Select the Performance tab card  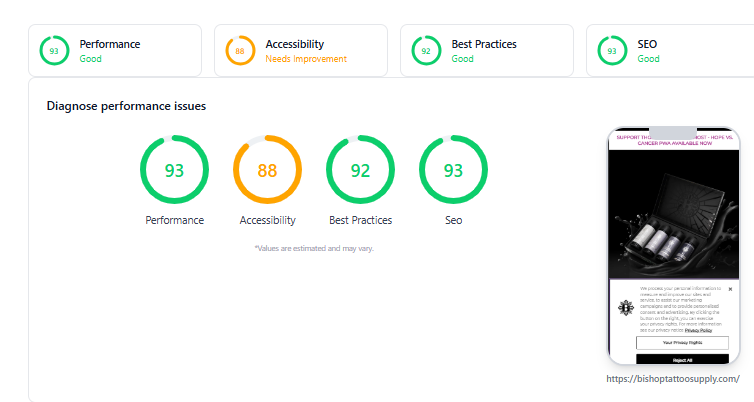click(x=115, y=50)
